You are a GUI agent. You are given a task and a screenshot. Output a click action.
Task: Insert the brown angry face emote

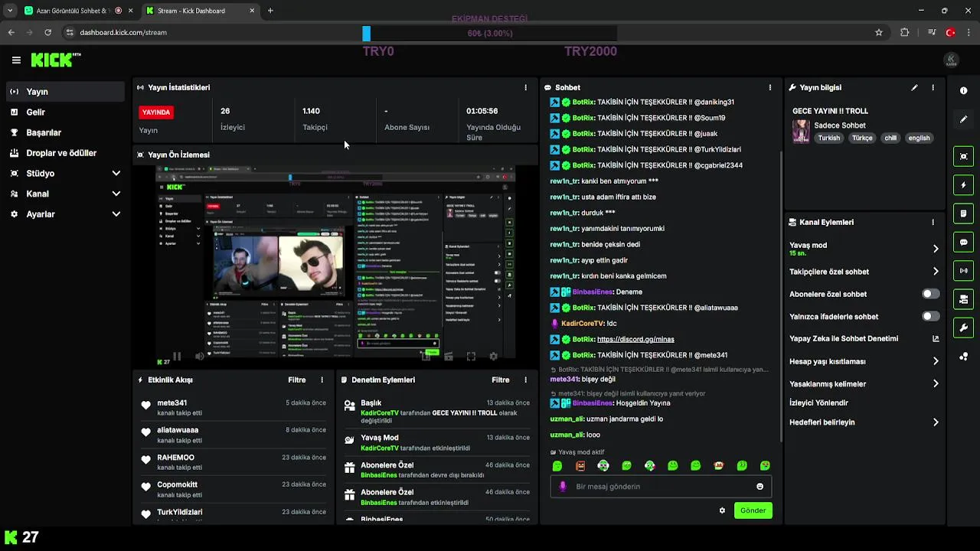[580, 466]
